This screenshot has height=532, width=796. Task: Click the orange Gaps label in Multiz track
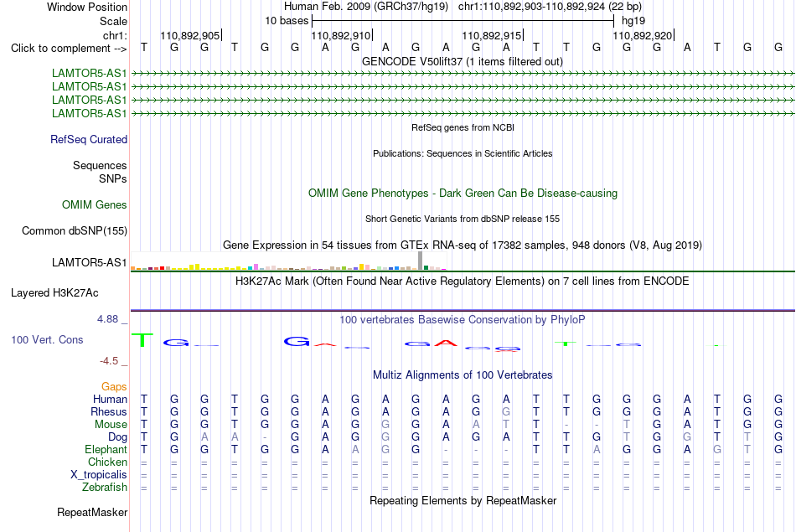[x=114, y=387]
